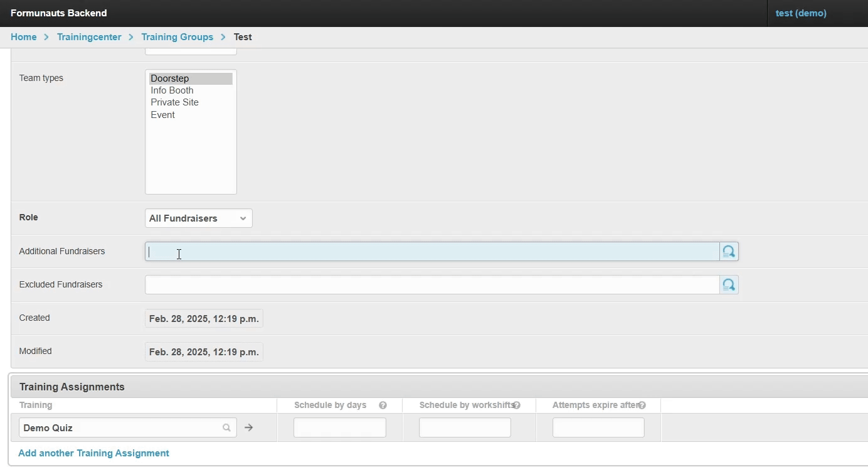Click the Schedule by days help icon

pos(383,405)
